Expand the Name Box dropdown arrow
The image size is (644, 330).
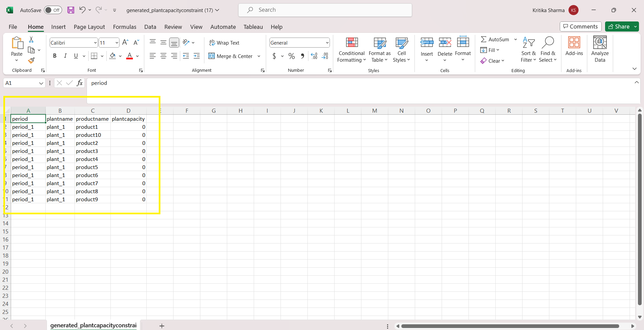(41, 83)
